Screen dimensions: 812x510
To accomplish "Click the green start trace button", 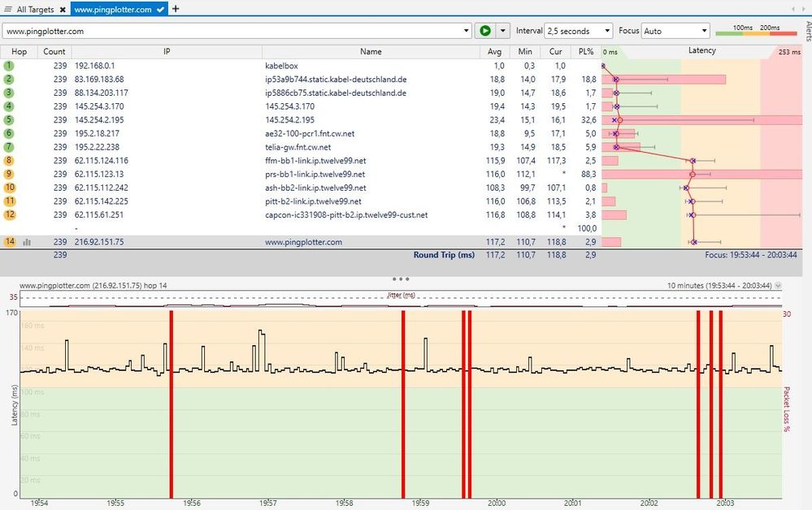I will 485,31.
